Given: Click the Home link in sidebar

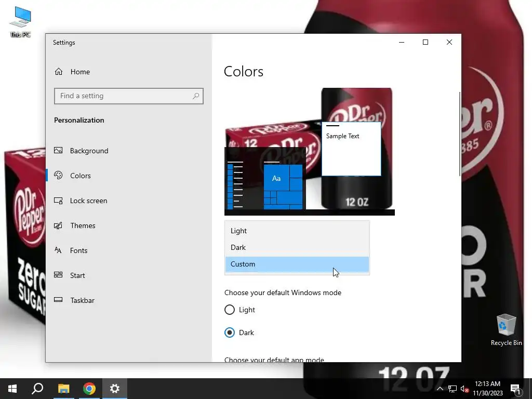Looking at the screenshot, I should pos(80,72).
